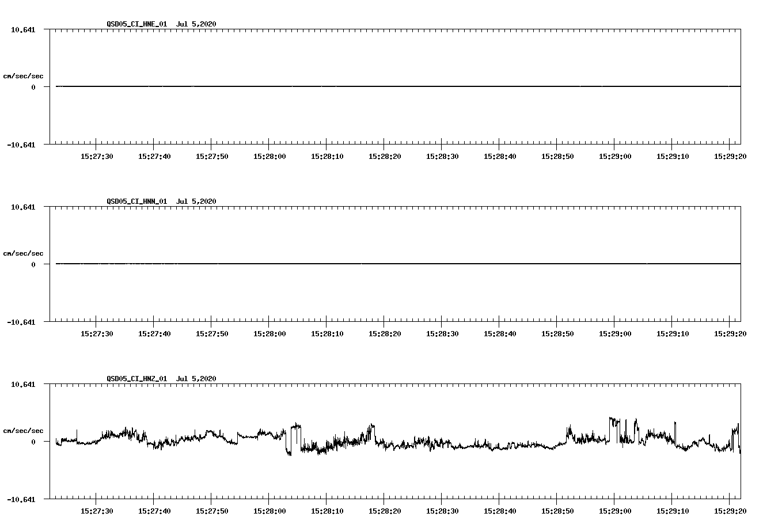The width and height of the screenshot is (782, 532).
Task: Click the 15:29:00 time label under HNZ plot
Action: click(x=615, y=511)
